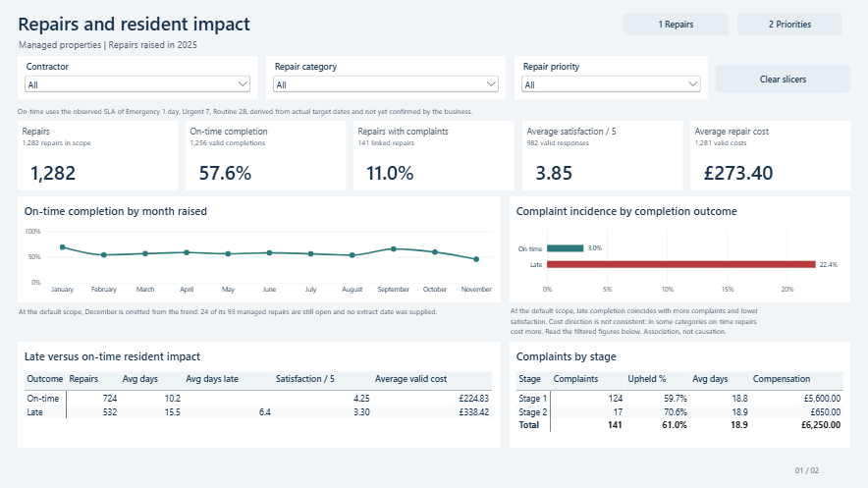Click the £5,600.00 compensation cell

822,399
